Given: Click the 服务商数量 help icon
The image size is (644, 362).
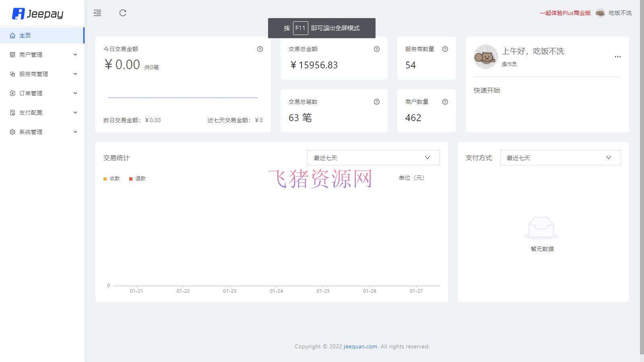Looking at the screenshot, I should click(445, 49).
